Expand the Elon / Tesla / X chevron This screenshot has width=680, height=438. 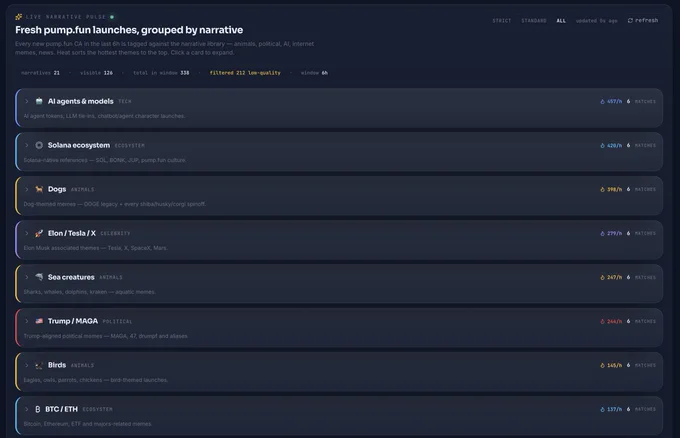coord(26,233)
